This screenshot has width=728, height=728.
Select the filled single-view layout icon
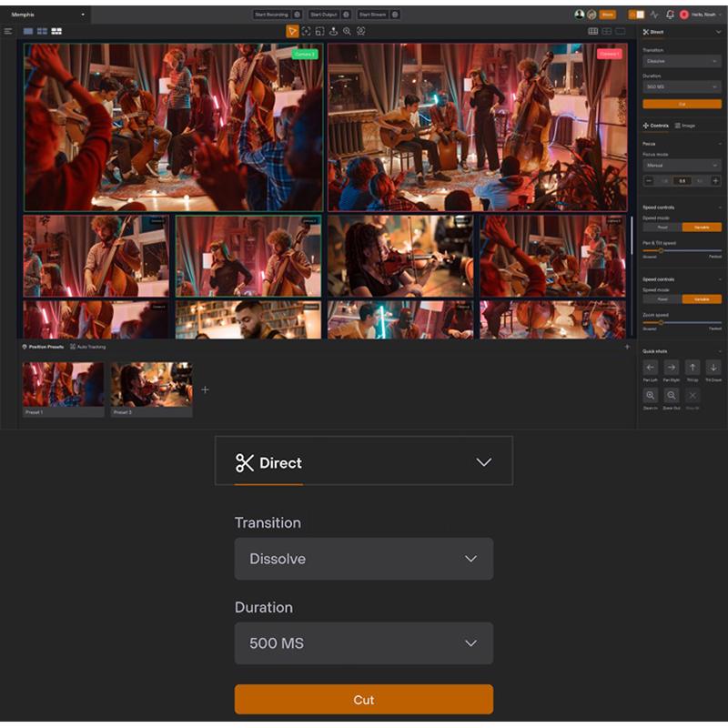coord(28,31)
